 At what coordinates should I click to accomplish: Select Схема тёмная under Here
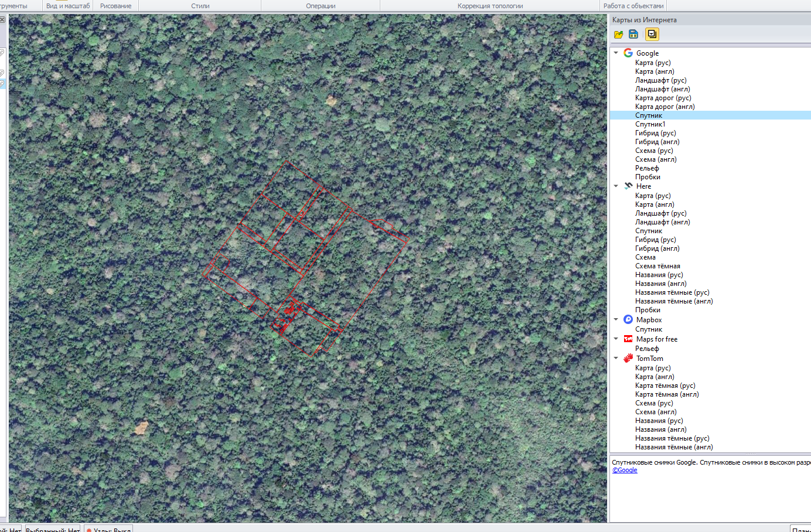[x=657, y=266]
